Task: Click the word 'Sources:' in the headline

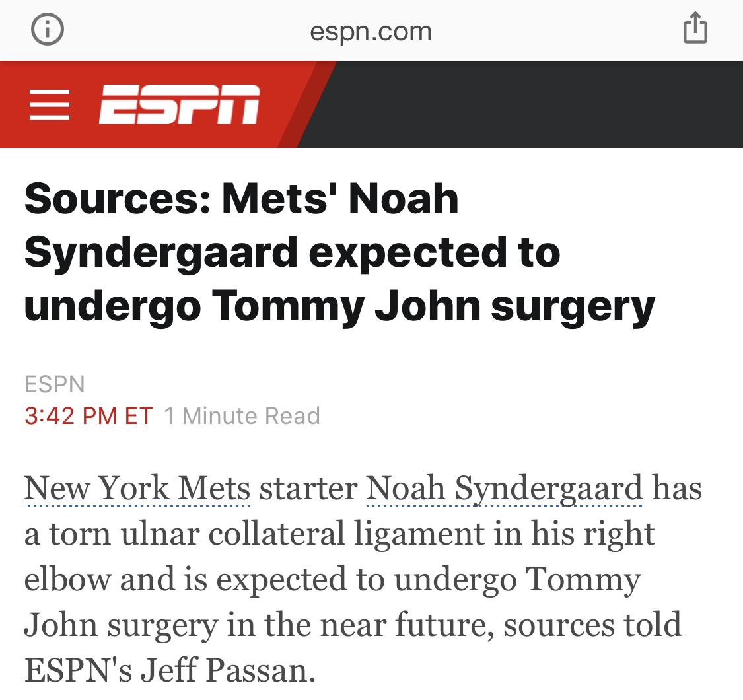Action: click(x=118, y=199)
